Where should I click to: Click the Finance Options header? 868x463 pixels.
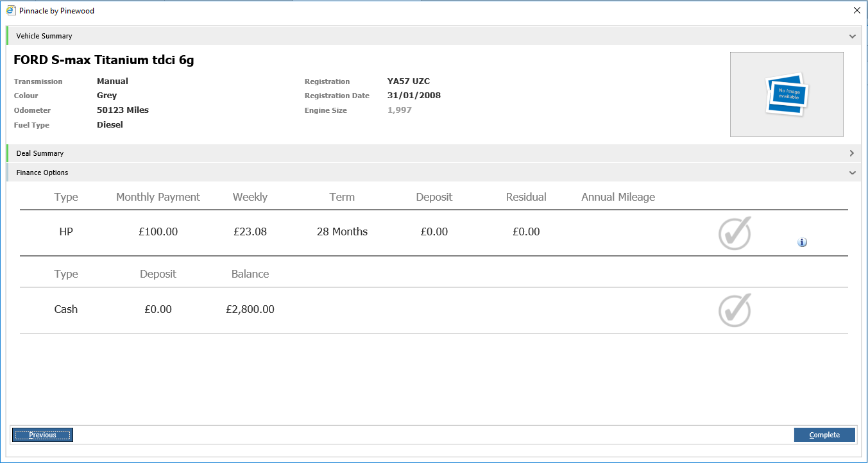point(434,173)
